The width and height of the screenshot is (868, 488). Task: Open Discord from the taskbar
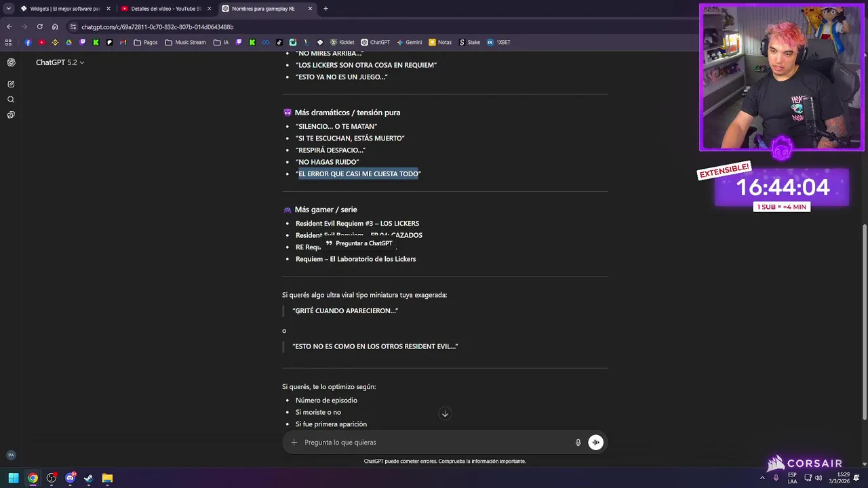pyautogui.click(x=70, y=479)
